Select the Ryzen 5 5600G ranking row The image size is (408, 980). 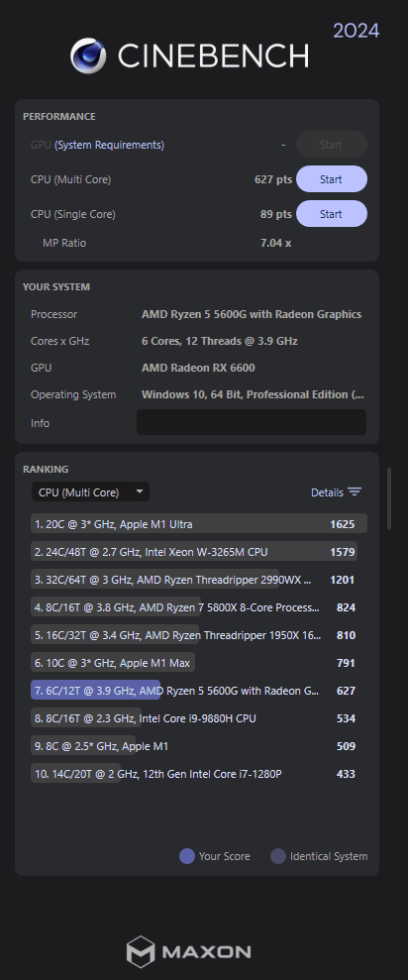pos(199,691)
